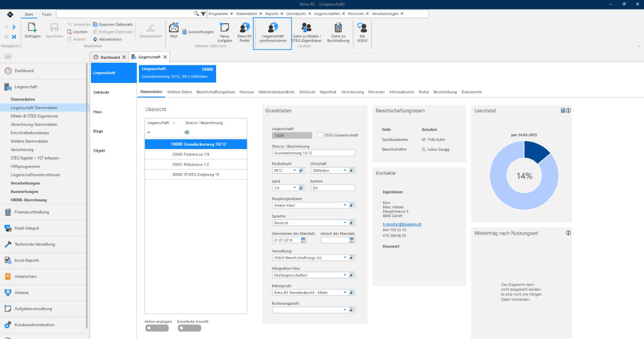644x339 pixels.
Task: Click the Leerstand report export icon
Action: (563, 110)
